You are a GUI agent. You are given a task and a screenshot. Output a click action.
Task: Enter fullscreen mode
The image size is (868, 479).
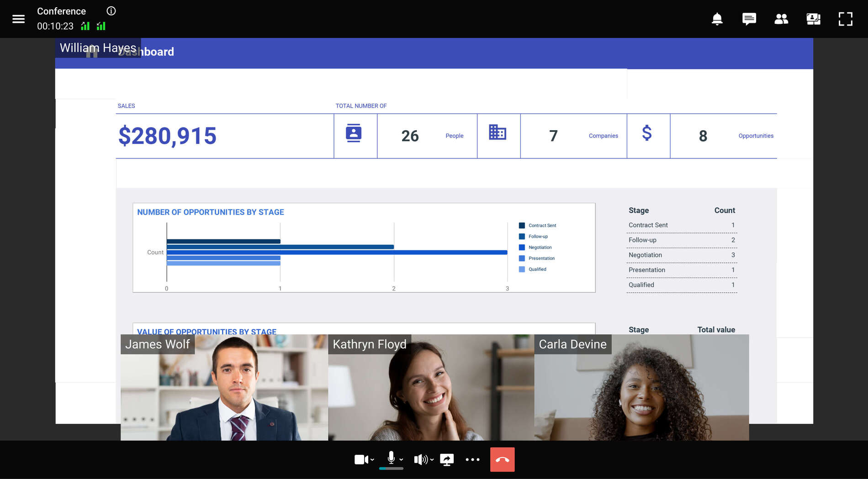(x=846, y=19)
